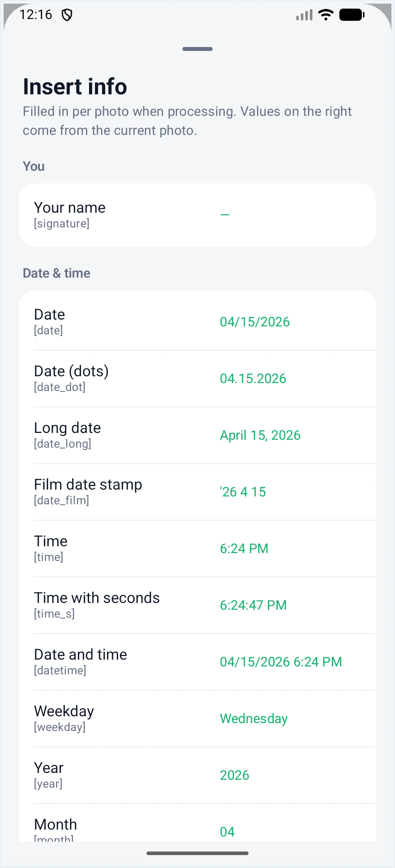Screen dimensions: 395x868
Task: Tap the Wi-Fi status icon
Action: (326, 15)
